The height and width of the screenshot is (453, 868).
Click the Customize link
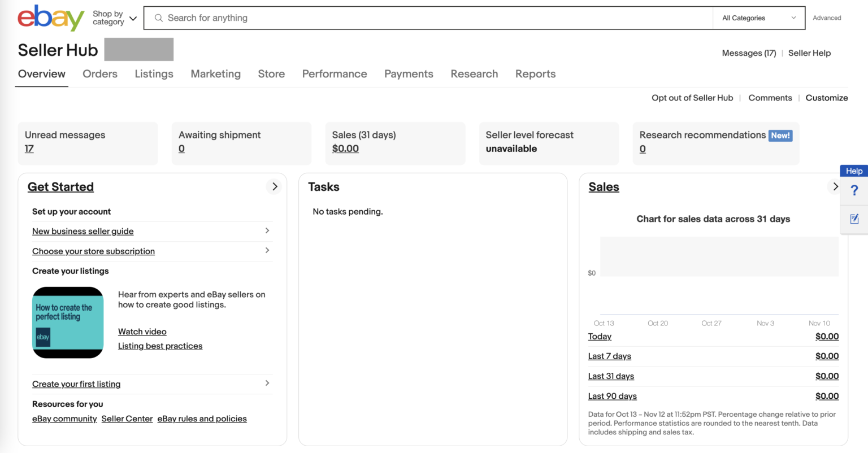[827, 98]
